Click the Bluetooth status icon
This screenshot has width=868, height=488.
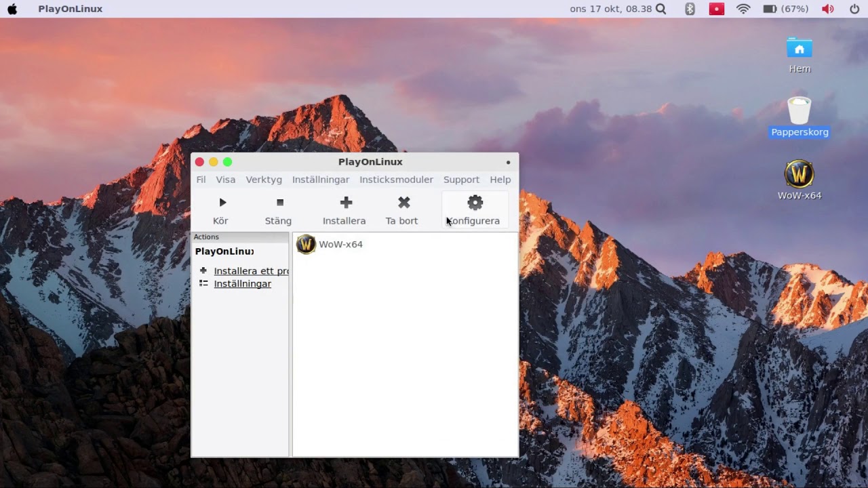tap(690, 9)
